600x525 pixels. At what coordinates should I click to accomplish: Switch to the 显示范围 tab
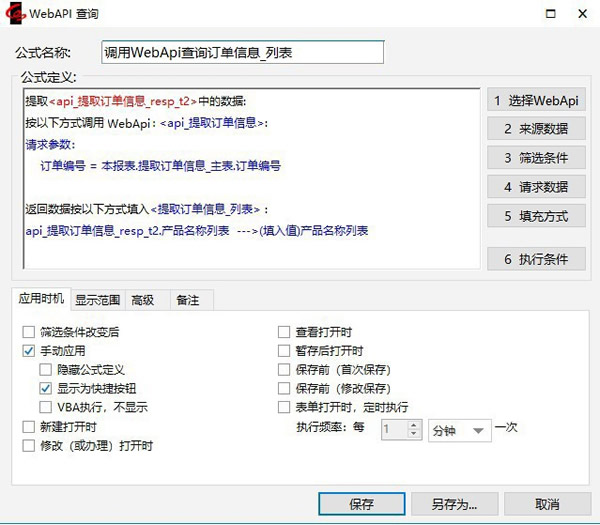pos(97,299)
